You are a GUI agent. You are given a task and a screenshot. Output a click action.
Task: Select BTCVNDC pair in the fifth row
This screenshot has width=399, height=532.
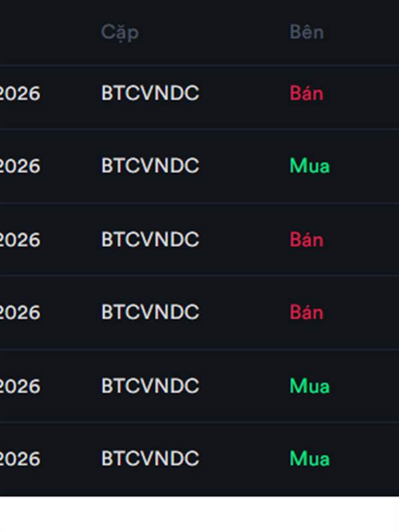(x=150, y=386)
